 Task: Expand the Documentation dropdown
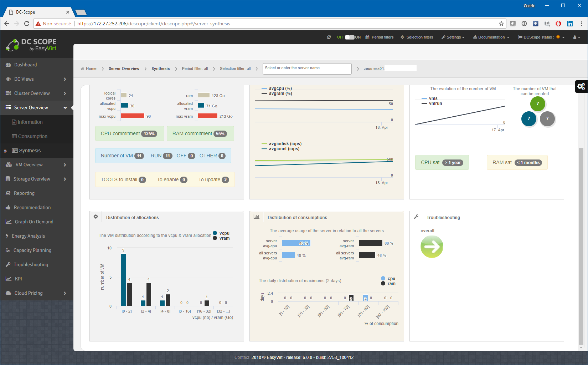(x=491, y=37)
